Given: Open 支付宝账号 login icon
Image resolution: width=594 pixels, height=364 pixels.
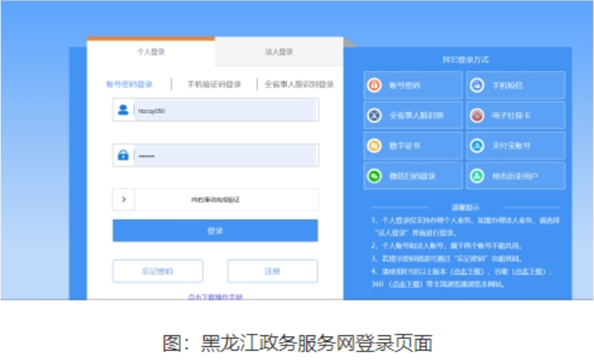Looking at the screenshot, I should coord(477,145).
